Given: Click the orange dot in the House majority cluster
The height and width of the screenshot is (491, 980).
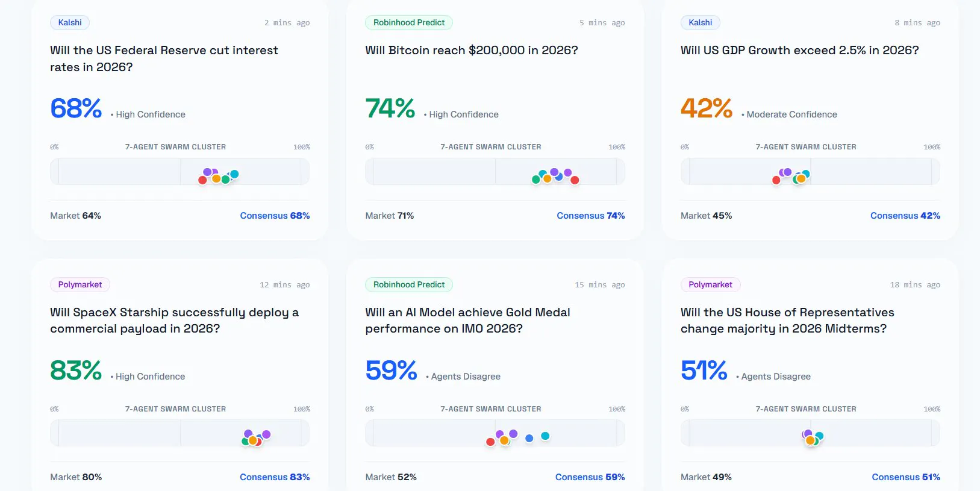Looking at the screenshot, I should click(x=810, y=441).
